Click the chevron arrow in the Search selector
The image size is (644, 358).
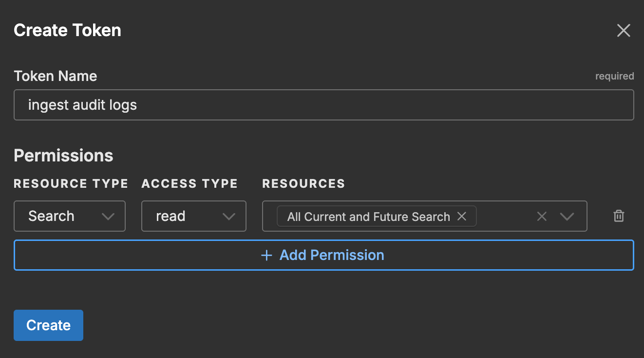[x=108, y=217]
